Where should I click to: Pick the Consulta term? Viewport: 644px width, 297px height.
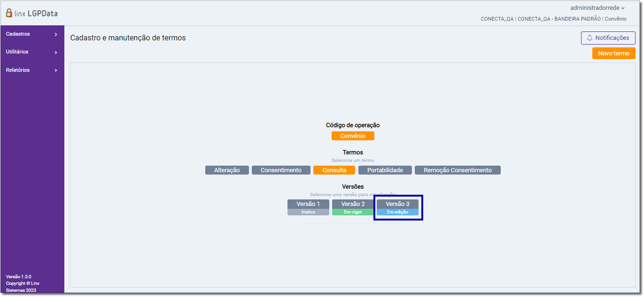pos(334,170)
